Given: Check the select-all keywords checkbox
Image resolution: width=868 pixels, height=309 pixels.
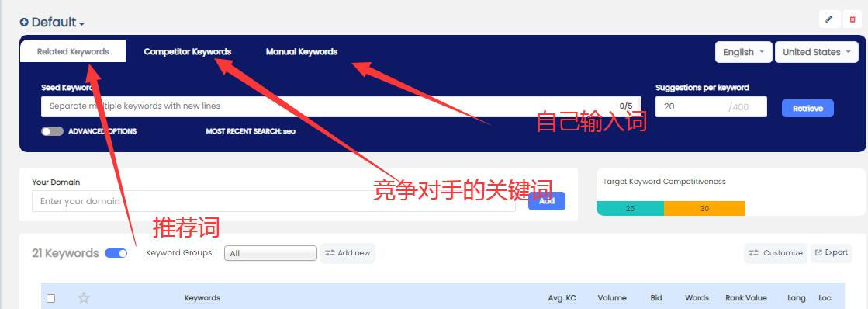Looking at the screenshot, I should pos(51,298).
